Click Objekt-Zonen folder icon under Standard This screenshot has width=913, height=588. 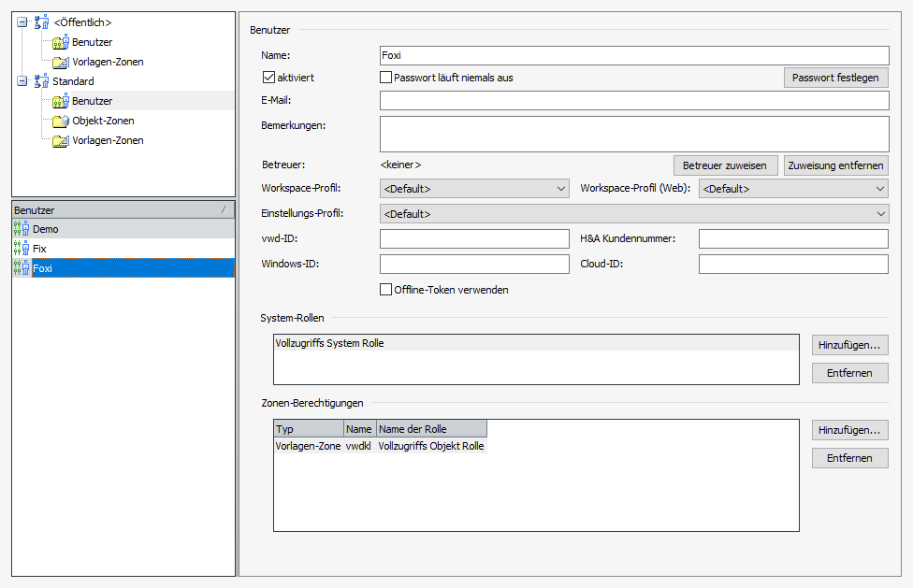click(x=61, y=121)
